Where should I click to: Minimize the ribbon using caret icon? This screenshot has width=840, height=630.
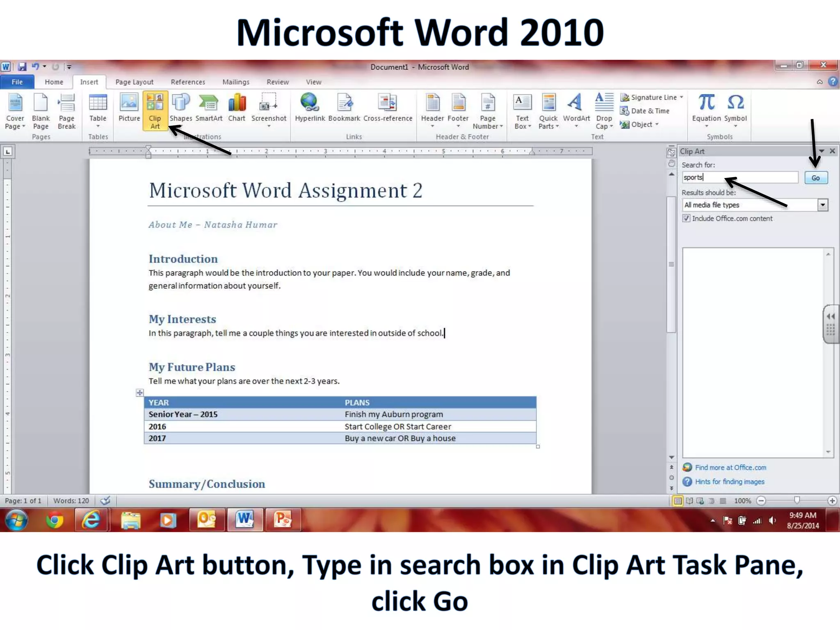click(819, 82)
